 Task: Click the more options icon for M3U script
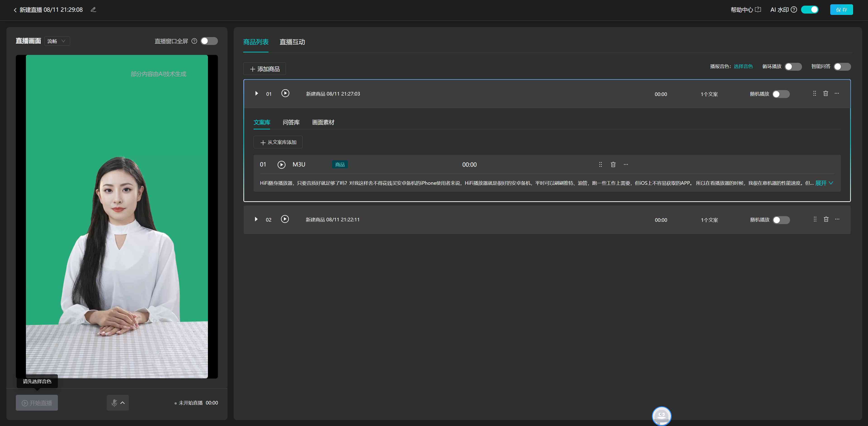tap(626, 164)
